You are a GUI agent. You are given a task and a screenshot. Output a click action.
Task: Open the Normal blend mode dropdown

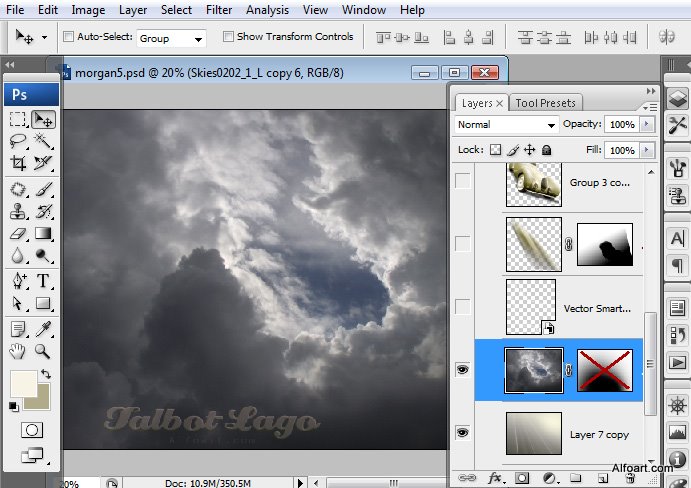(506, 125)
